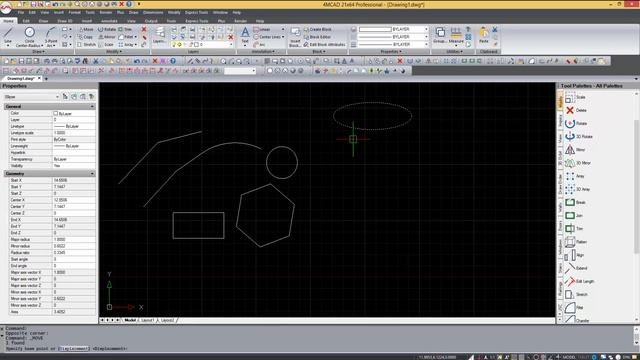Click the blue help icon in standard toolbar

173,61
